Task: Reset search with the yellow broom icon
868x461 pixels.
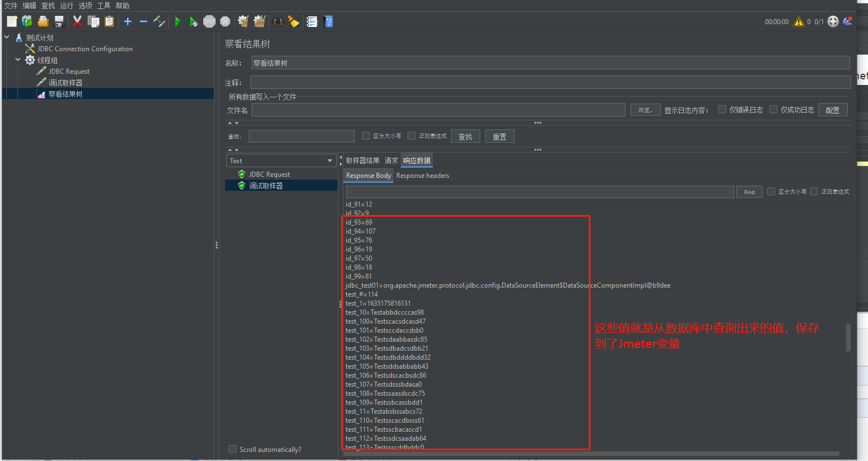Action: pos(293,21)
